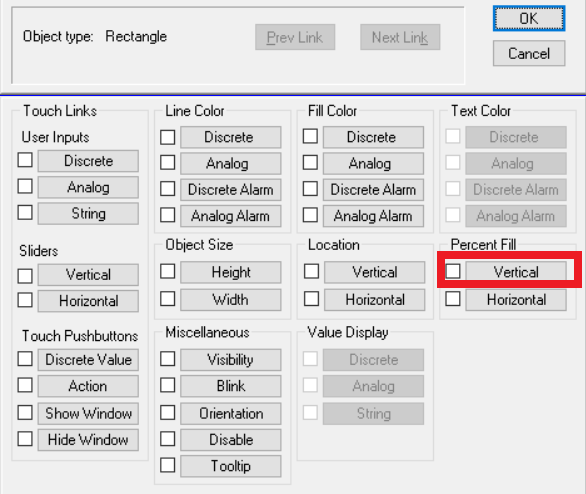
Task: Enable Object Size Width checkbox
Action: [167, 299]
